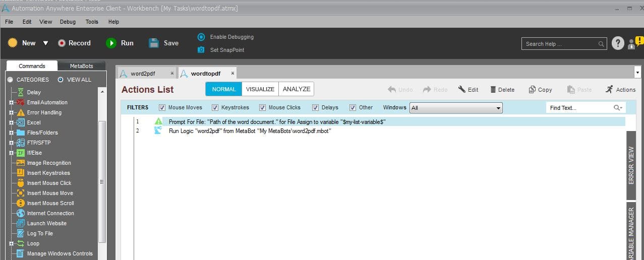This screenshot has height=260, width=644.
Task: Select the Launch Website command icon
Action: click(21, 223)
